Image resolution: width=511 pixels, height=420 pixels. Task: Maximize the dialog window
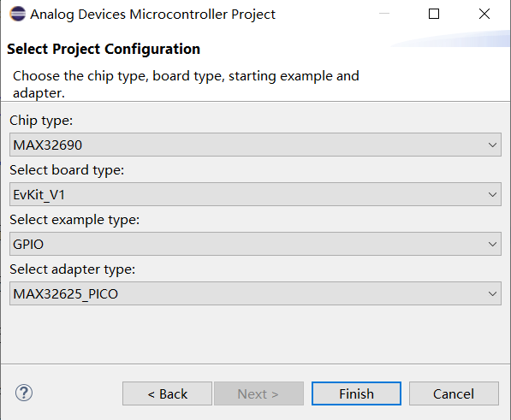tap(434, 14)
